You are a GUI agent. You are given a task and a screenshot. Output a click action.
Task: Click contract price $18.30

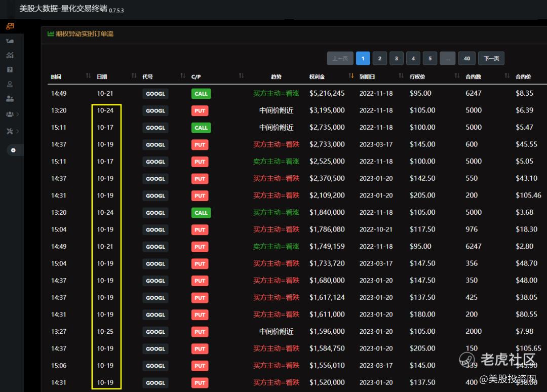(526, 229)
